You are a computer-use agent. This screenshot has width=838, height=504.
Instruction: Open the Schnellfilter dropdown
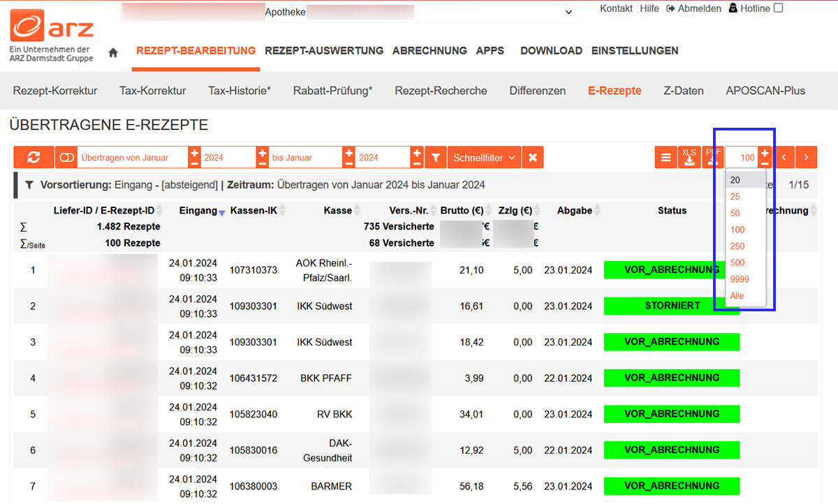point(484,158)
